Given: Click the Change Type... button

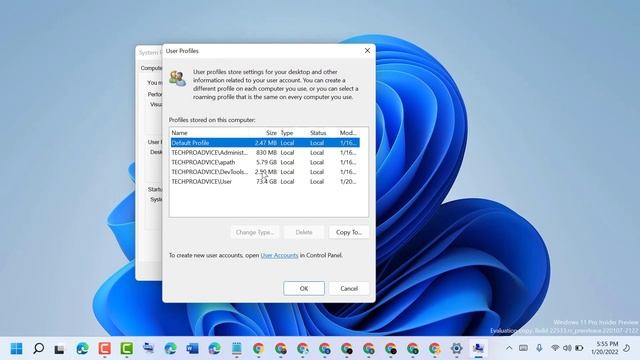Looking at the screenshot, I should [x=255, y=232].
